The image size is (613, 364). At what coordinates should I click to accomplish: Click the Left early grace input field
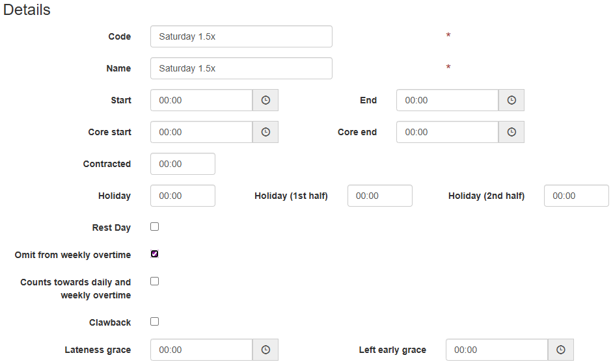point(497,350)
